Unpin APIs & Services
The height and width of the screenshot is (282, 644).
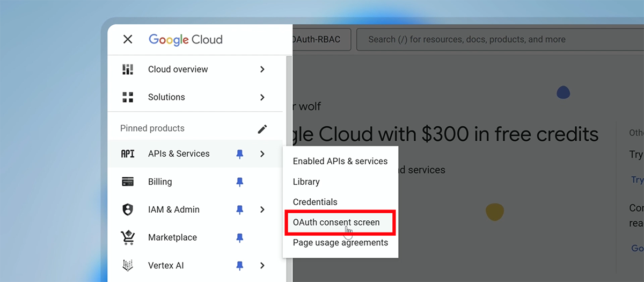click(240, 154)
